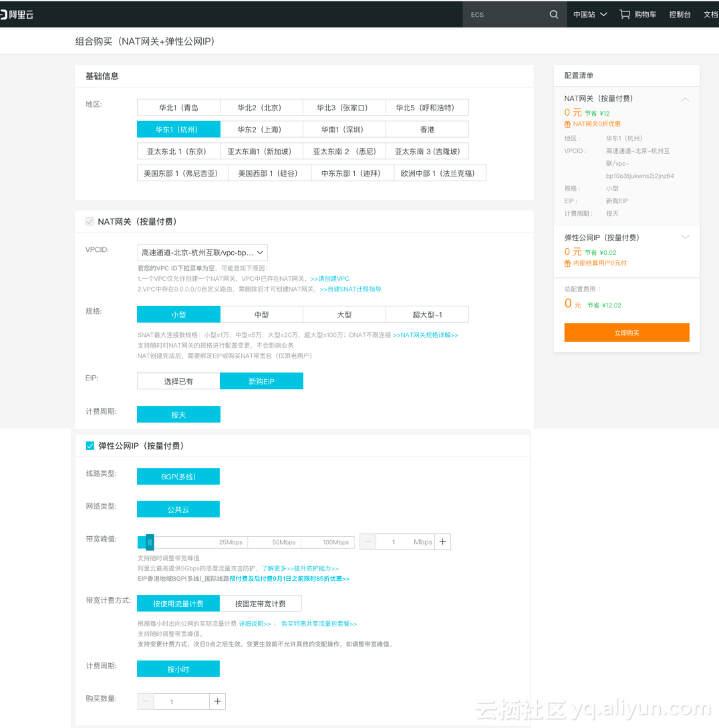Image resolution: width=719 pixels, height=728 pixels.
Task: Click the 立即购买 button
Action: (627, 332)
